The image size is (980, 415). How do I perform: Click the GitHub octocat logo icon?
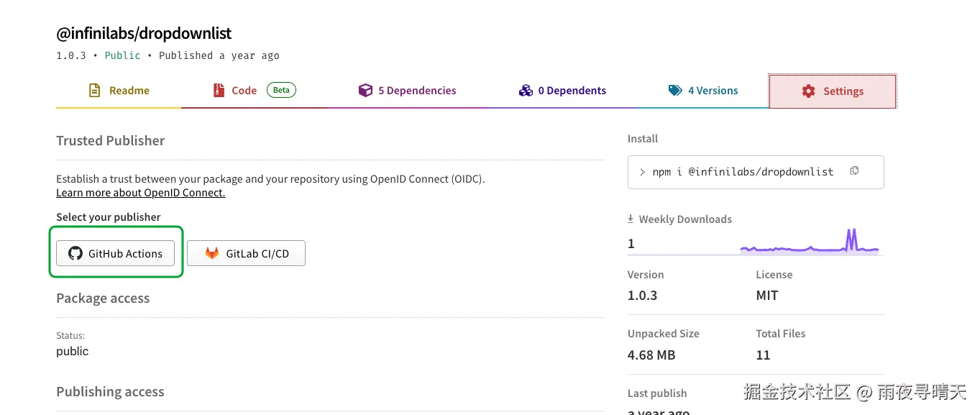(75, 253)
